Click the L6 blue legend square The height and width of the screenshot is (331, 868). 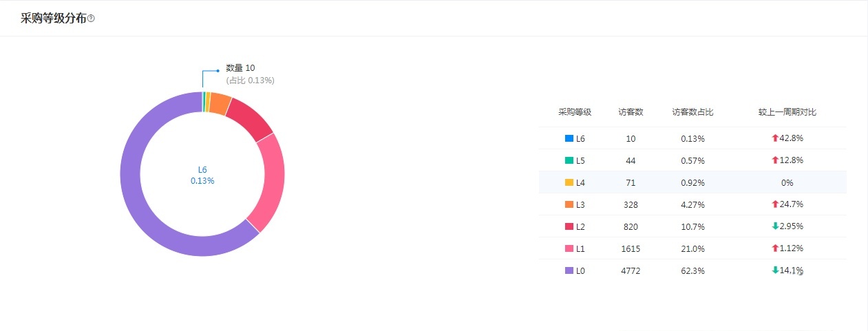[569, 138]
